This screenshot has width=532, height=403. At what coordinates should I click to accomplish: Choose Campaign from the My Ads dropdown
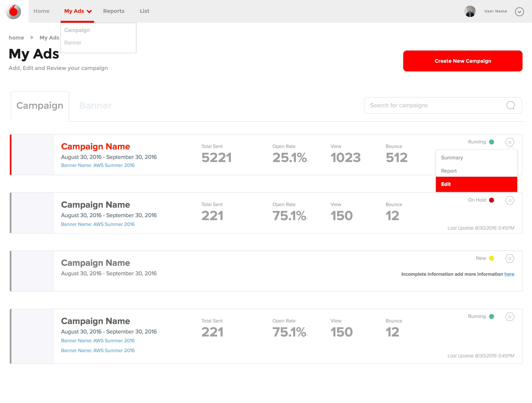[x=77, y=30]
